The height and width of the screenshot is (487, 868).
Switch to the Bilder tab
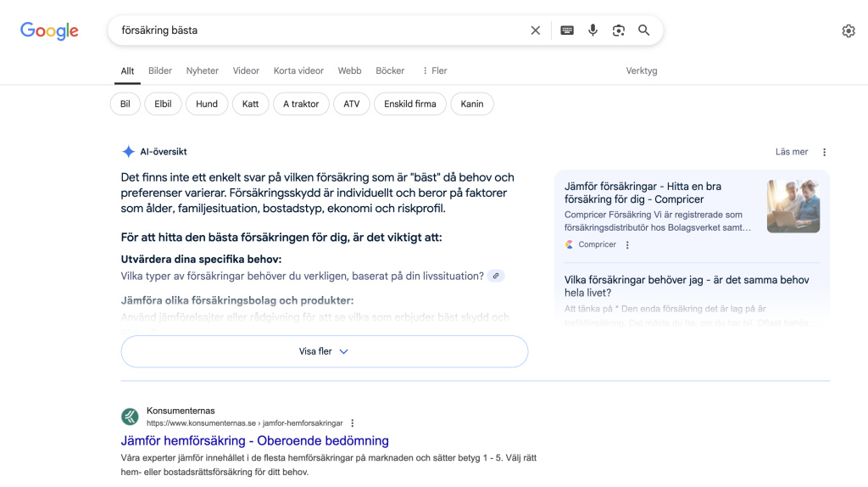coord(160,71)
